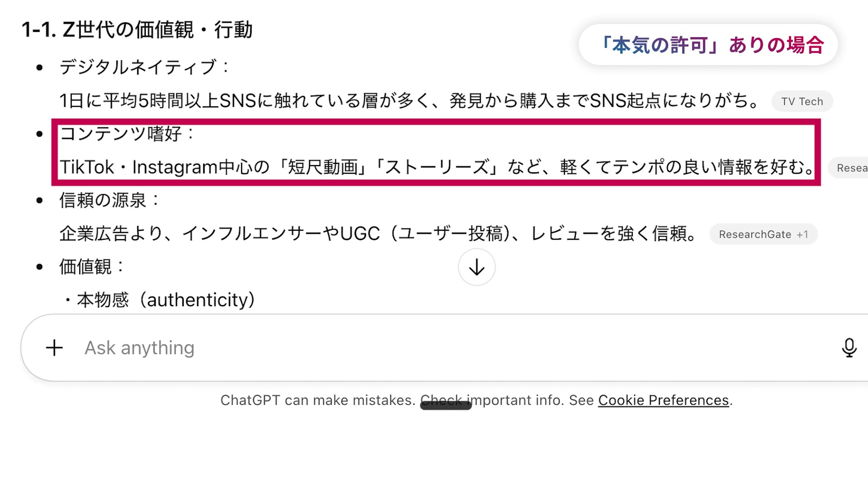Tap the dark home indicator bar
This screenshot has height=488, width=868.
(x=446, y=406)
